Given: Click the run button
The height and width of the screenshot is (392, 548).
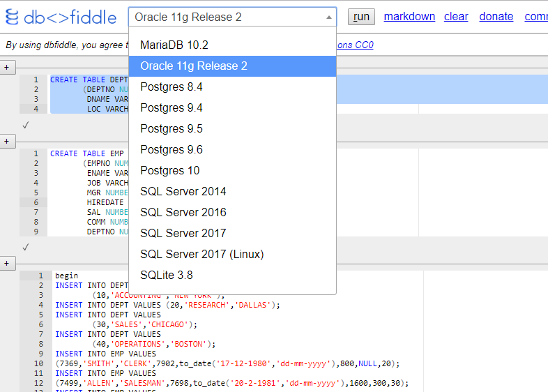Looking at the screenshot, I should (x=361, y=17).
